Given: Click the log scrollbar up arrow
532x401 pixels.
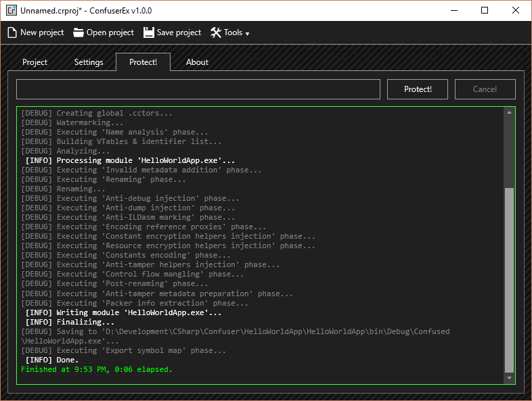Looking at the screenshot, I should click(x=509, y=112).
